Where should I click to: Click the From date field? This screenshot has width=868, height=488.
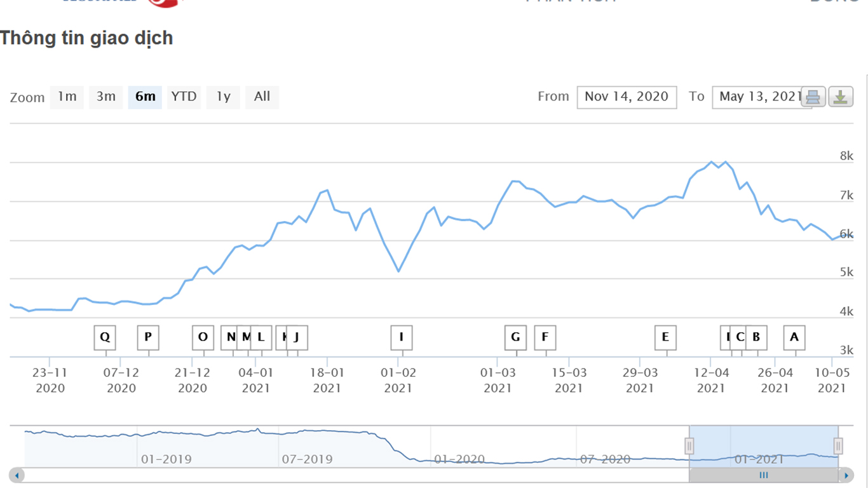tap(626, 97)
